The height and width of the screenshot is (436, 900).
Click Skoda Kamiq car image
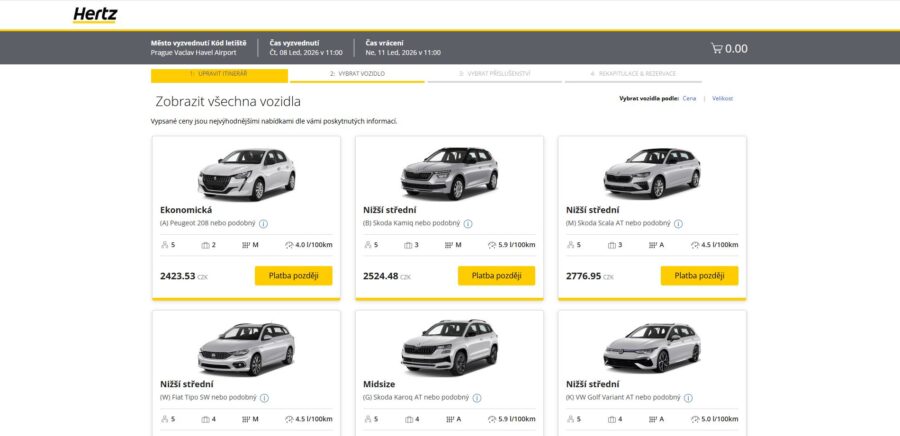pos(449,174)
